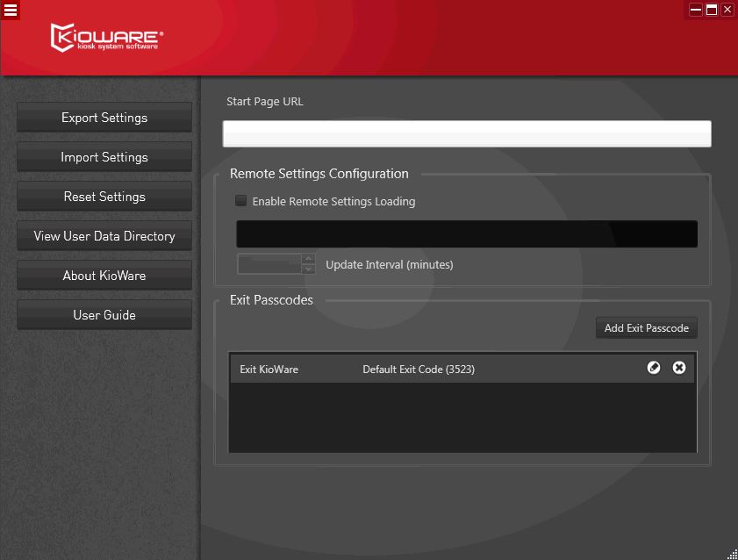The height and width of the screenshot is (560, 738).
Task: Close the KioWare configuration window
Action: coord(727,10)
